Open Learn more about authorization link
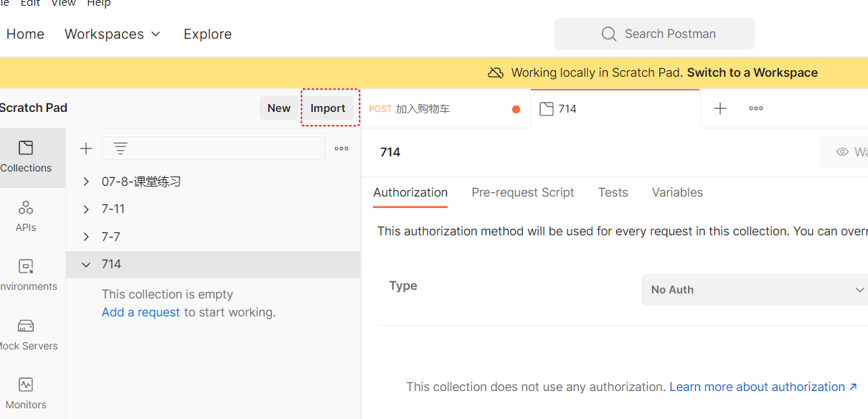The height and width of the screenshot is (419, 868). pyautogui.click(x=763, y=387)
